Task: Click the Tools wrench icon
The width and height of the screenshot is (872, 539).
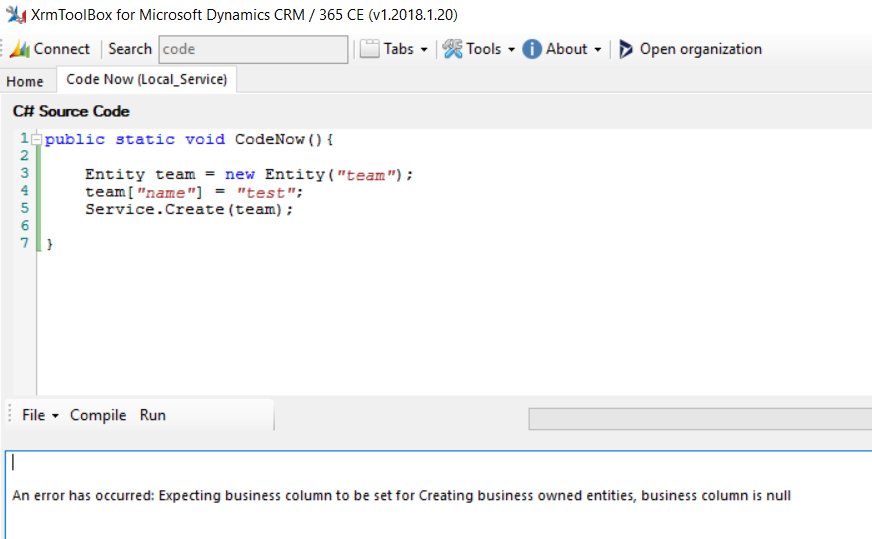Action: 452,49
